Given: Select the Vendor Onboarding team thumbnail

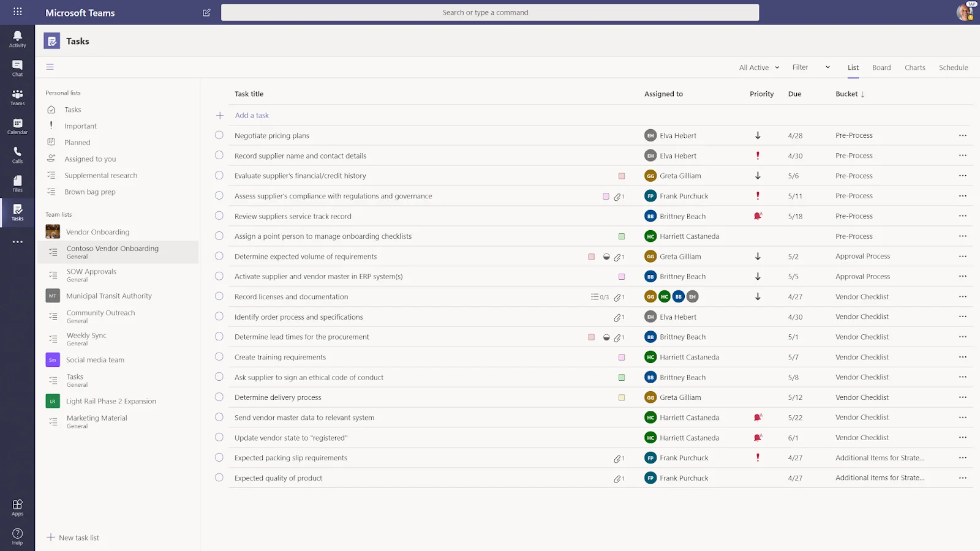Looking at the screenshot, I should 53,231.
